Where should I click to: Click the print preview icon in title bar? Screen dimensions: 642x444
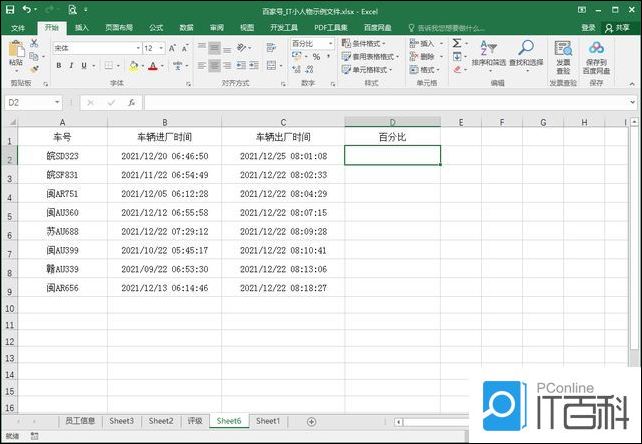pos(72,9)
